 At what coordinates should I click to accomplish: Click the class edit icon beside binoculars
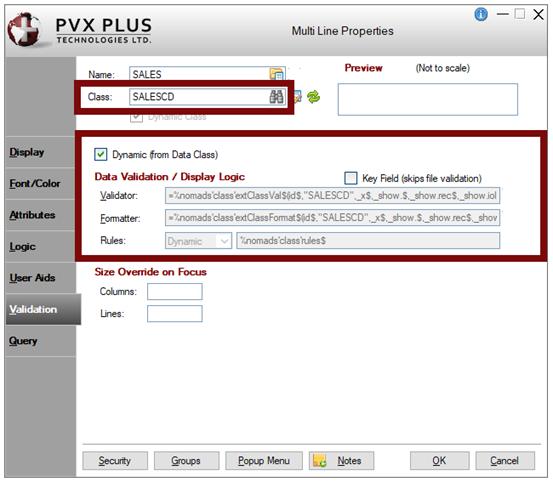pyautogui.click(x=297, y=97)
